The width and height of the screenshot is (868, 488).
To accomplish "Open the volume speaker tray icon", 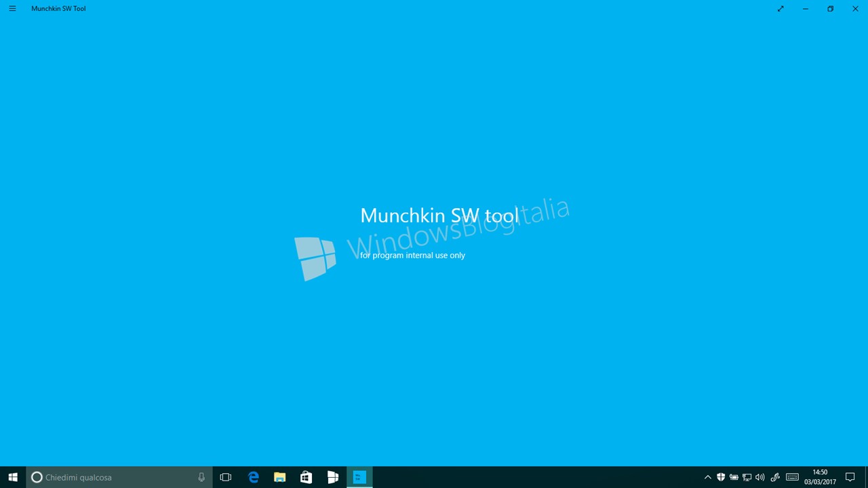I will (759, 477).
